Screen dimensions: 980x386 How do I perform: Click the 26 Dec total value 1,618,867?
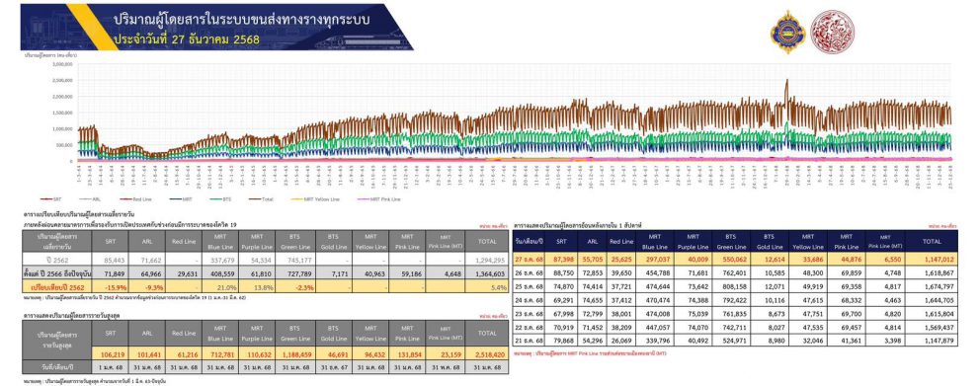pos(939,272)
